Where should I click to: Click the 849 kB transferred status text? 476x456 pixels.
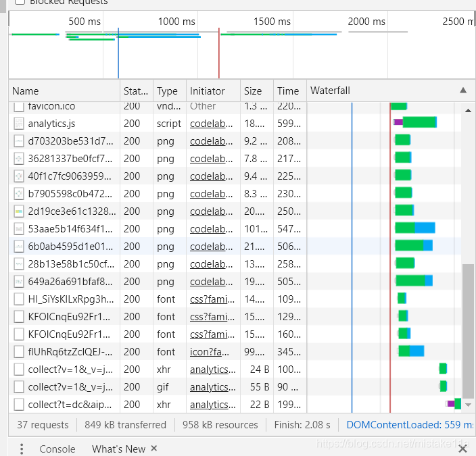coord(125,425)
